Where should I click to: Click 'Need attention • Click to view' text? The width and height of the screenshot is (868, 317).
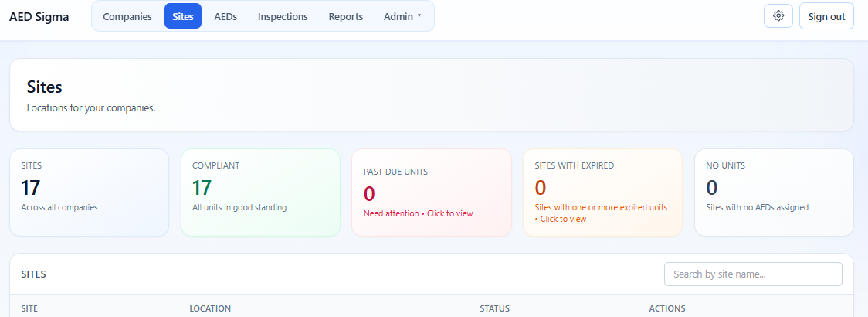418,213
